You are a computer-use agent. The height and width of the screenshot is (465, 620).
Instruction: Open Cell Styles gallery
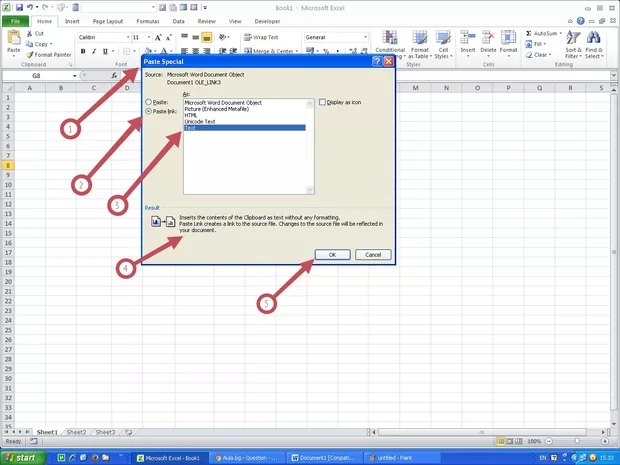tap(443, 44)
